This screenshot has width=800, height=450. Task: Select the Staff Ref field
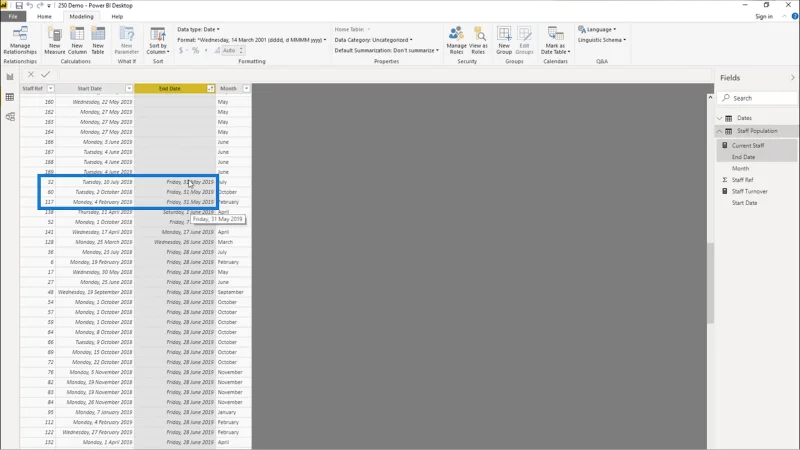coord(742,180)
